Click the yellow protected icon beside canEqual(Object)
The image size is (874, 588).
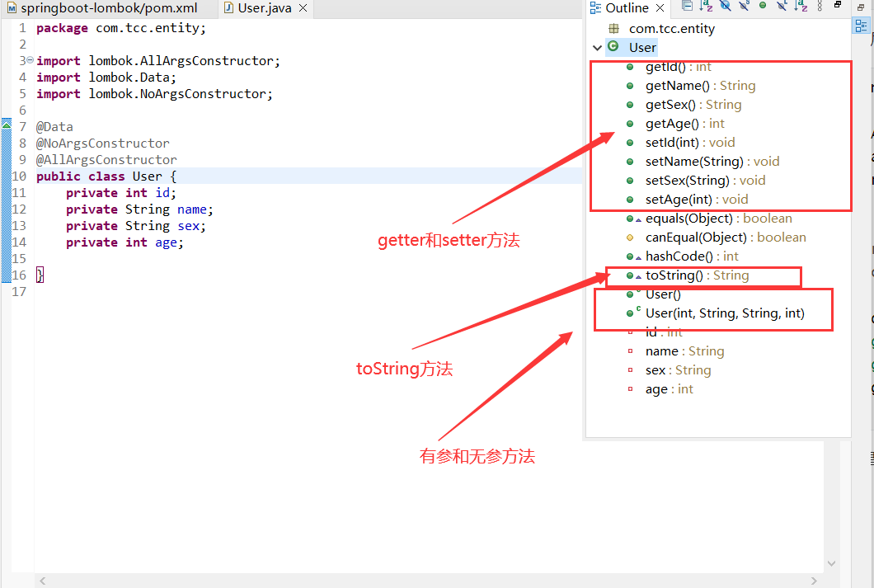(630, 238)
